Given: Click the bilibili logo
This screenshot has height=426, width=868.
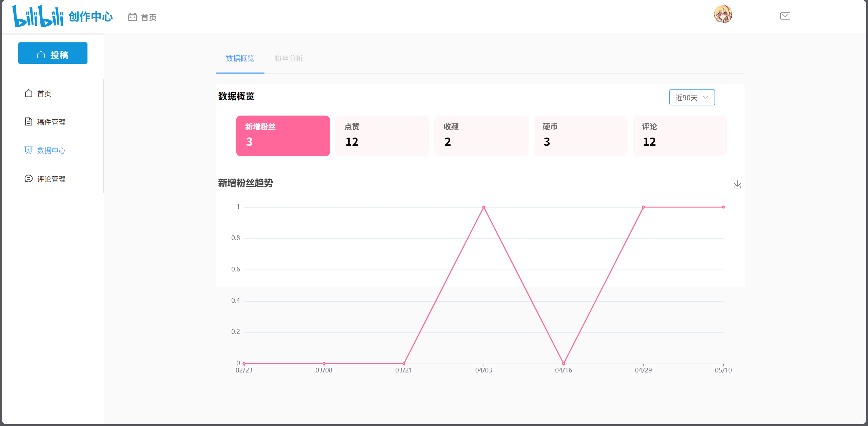Looking at the screenshot, I should coord(38,16).
